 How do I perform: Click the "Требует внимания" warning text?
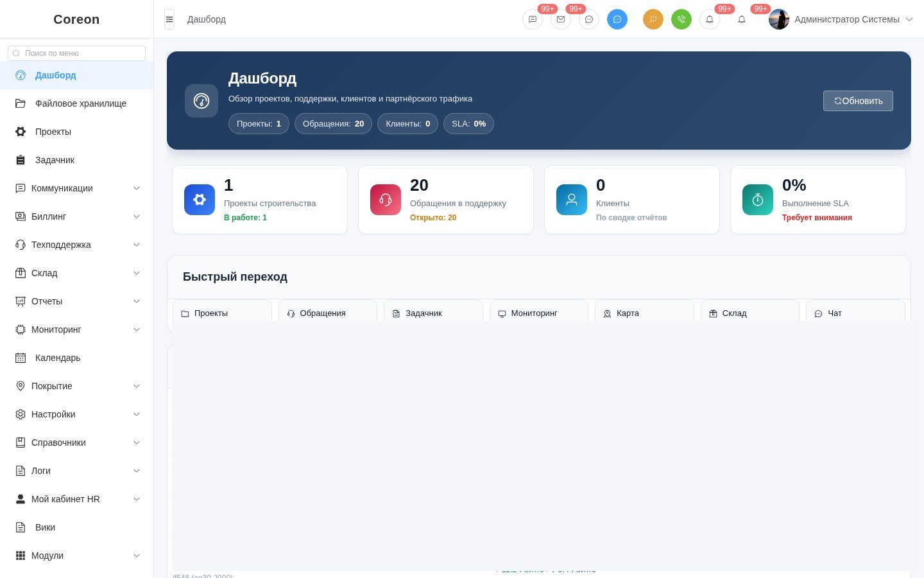pos(817,218)
